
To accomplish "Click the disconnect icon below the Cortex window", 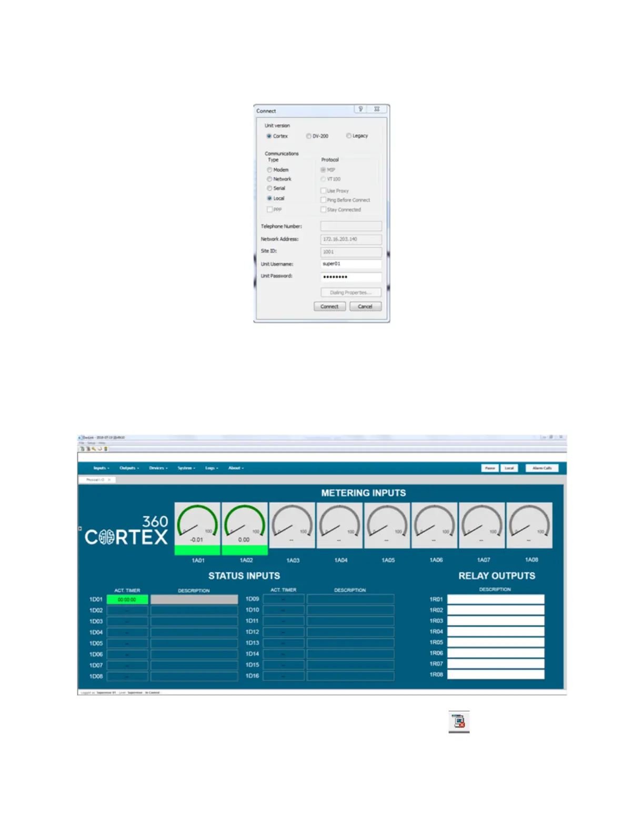I will 459,721.
